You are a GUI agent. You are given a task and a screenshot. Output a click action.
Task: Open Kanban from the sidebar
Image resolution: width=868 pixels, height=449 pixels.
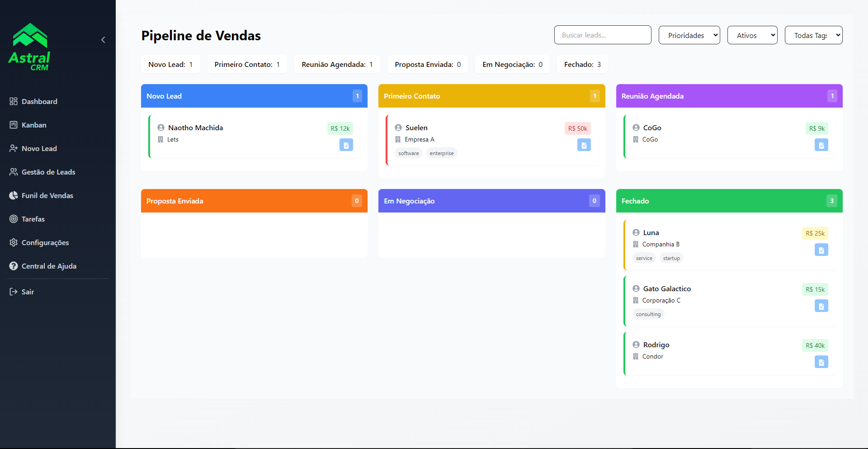[34, 125]
